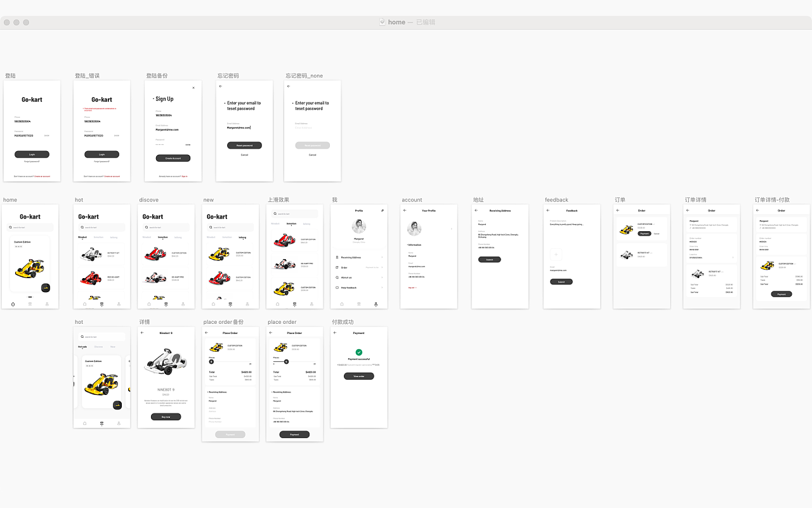Select Inmotion tab on 上滑效果 artboard
The height and width of the screenshot is (508, 812).
(291, 224)
